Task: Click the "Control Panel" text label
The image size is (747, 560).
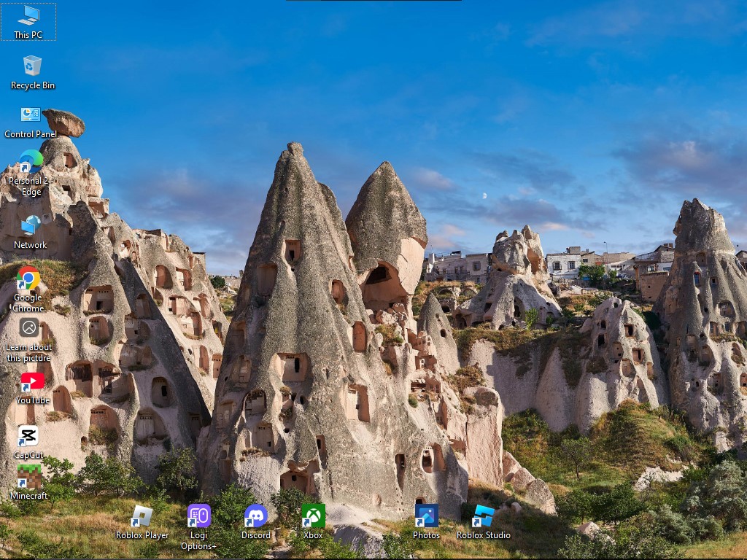Action: pyautogui.click(x=31, y=134)
